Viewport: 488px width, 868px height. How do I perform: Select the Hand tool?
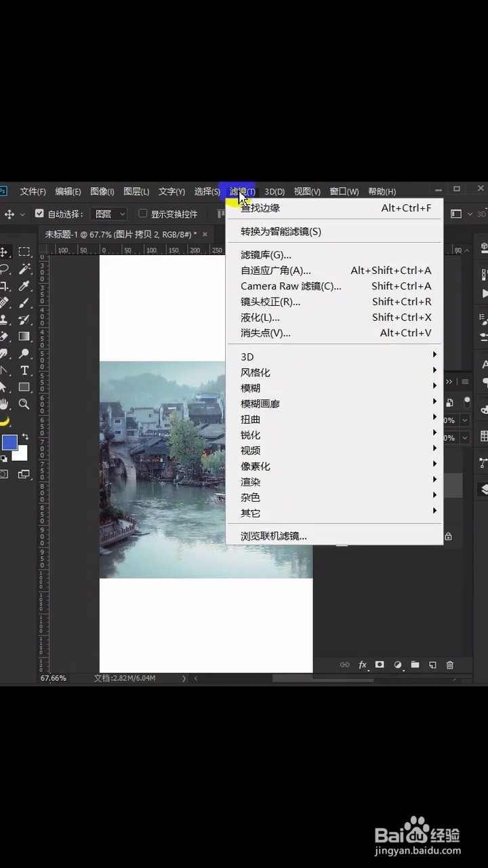[x=4, y=404]
